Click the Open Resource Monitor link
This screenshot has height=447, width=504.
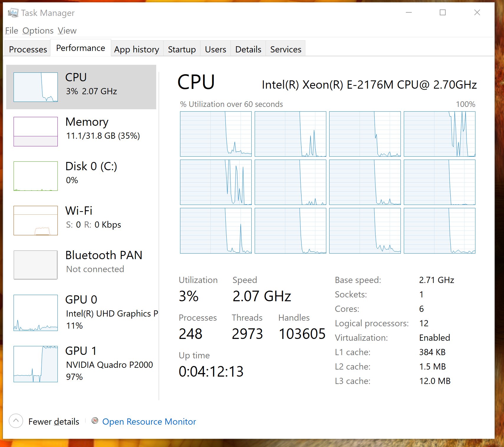(149, 422)
